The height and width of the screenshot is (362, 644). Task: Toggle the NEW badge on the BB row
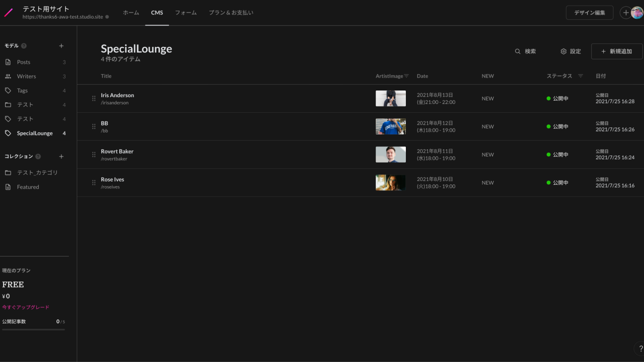(x=488, y=126)
